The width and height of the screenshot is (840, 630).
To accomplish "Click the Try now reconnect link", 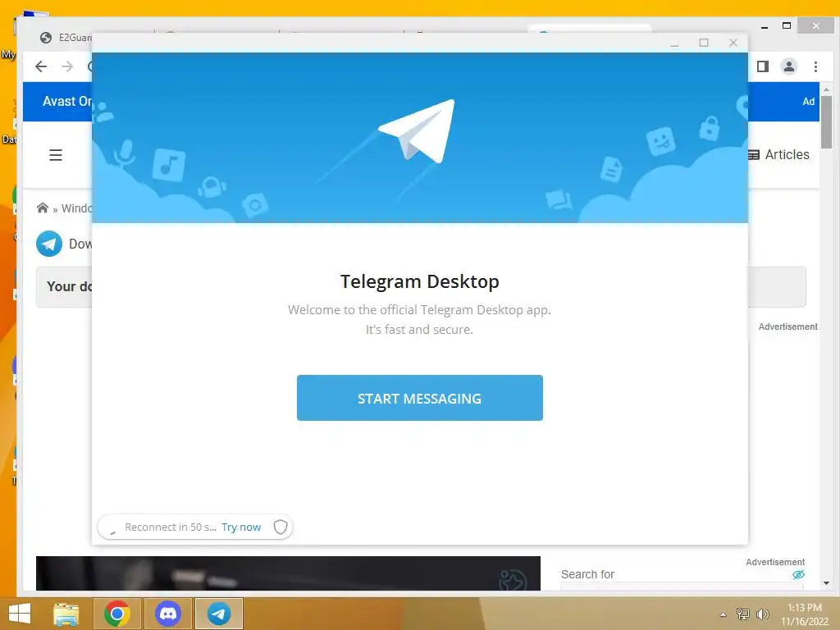I will pos(241,527).
